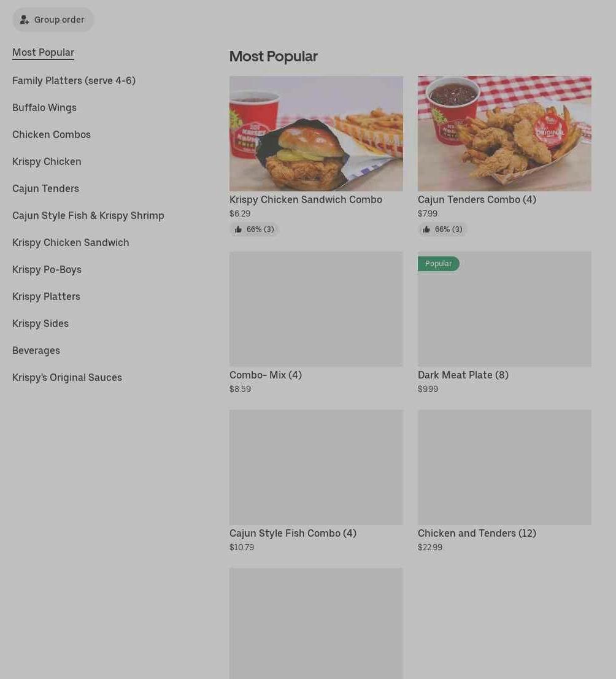Screen dimensions: 616x679
Task: Select the Combo- Mix (4) item
Action: point(316,323)
